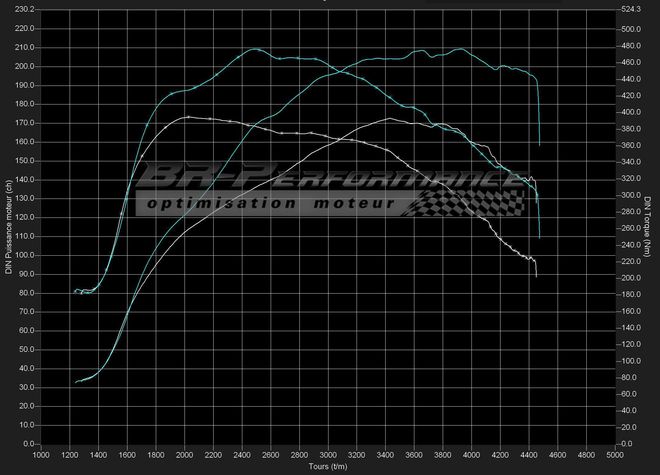This screenshot has width=660, height=475.
Task: Click the 0.0 value on left axis
Action: (x=30, y=443)
